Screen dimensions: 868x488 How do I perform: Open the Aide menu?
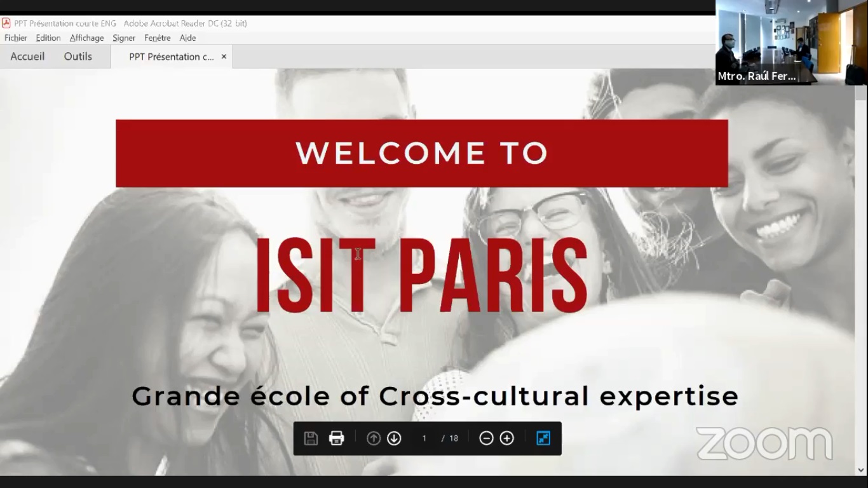(187, 38)
